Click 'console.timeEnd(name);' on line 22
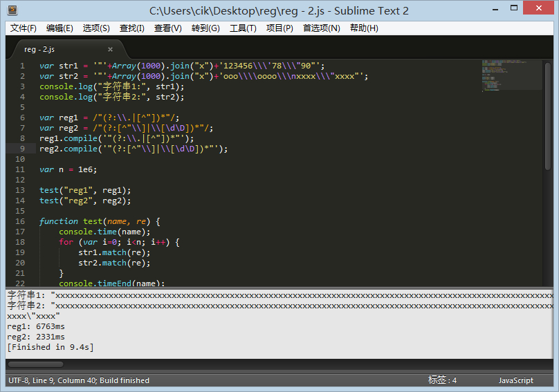The width and height of the screenshot is (559, 392). pos(111,283)
